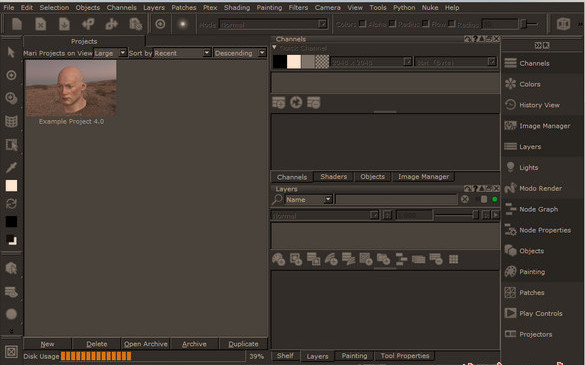This screenshot has height=365, width=585.
Task: Open the Sort by Recent dropdown
Action: point(182,53)
